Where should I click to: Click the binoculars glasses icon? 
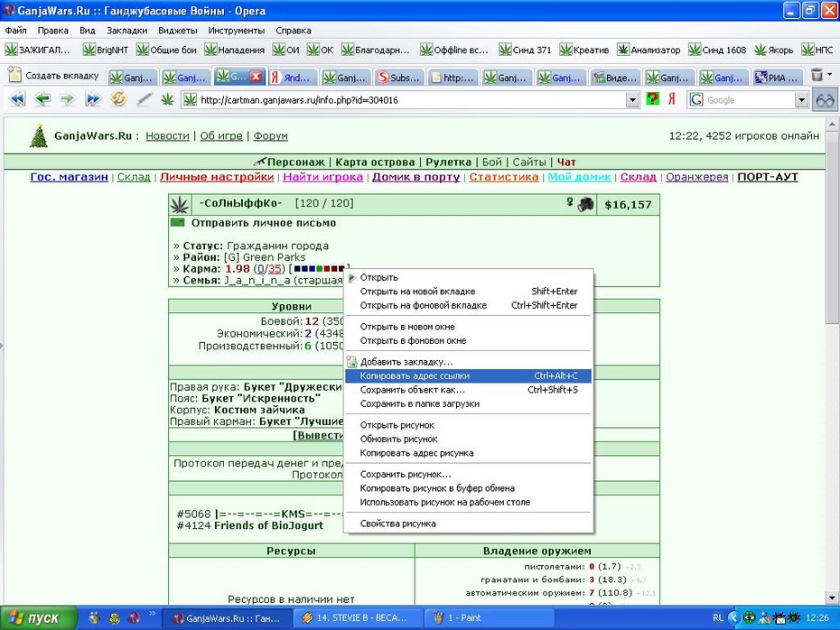click(x=825, y=100)
